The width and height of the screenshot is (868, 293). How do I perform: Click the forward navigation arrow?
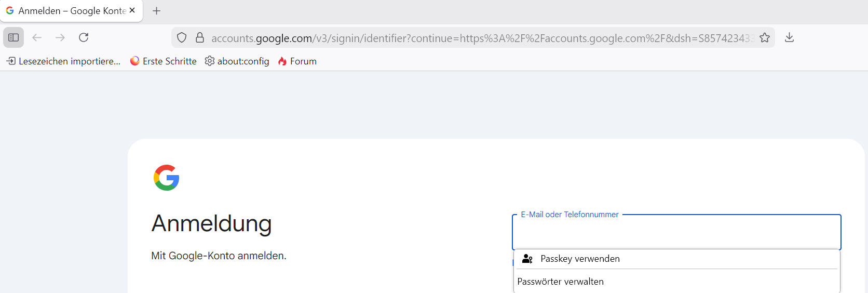pyautogui.click(x=60, y=37)
